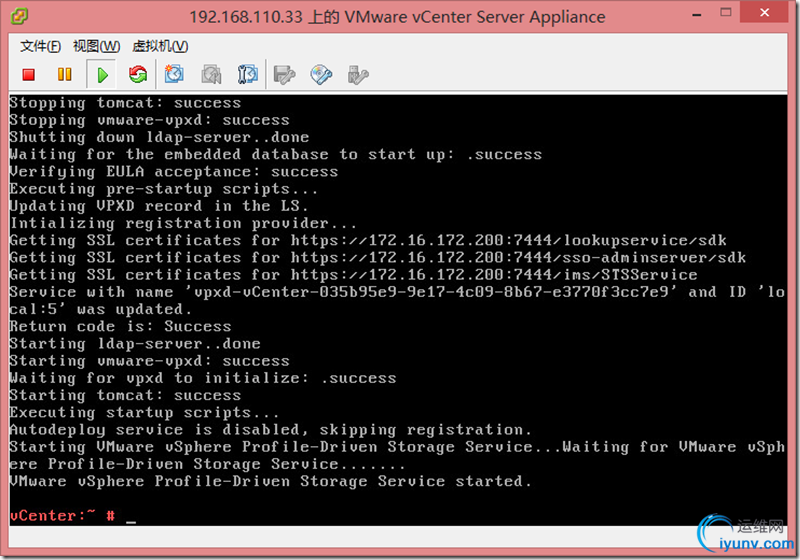
Task: Power on the VM with the green play icon
Action: pyautogui.click(x=102, y=75)
